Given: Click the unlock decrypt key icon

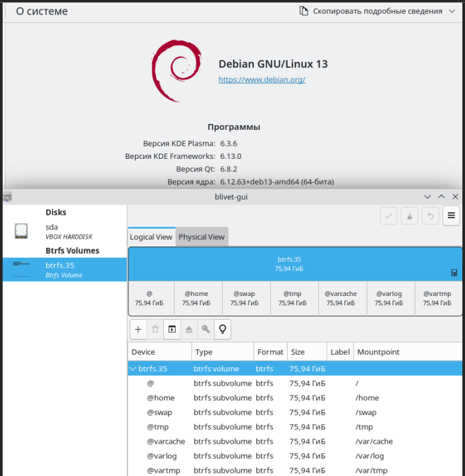Looking at the screenshot, I should [205, 329].
